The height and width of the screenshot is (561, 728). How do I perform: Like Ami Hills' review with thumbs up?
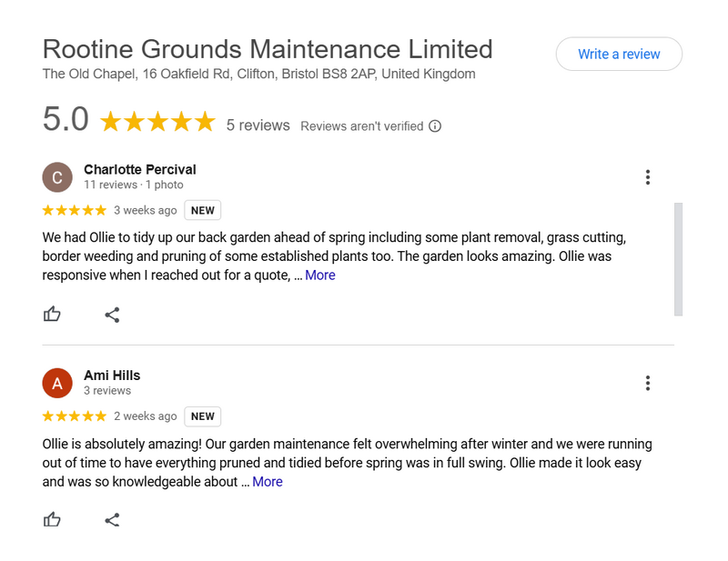(53, 520)
